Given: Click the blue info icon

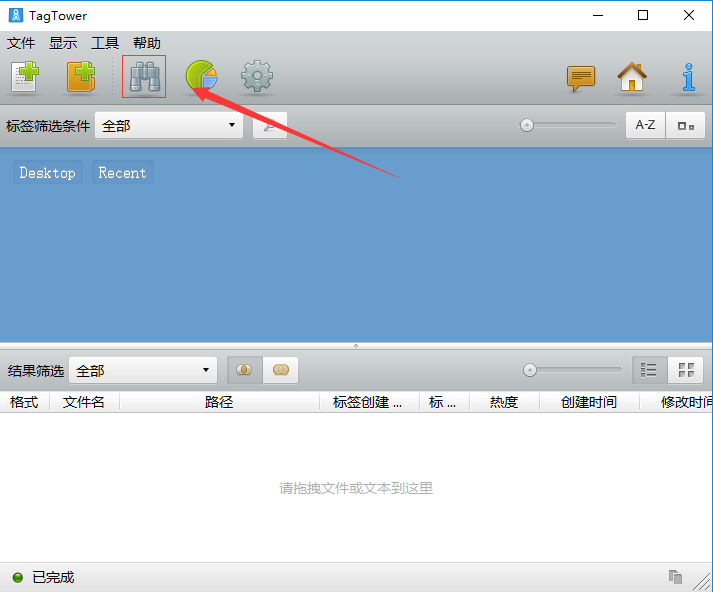Looking at the screenshot, I should click(688, 77).
